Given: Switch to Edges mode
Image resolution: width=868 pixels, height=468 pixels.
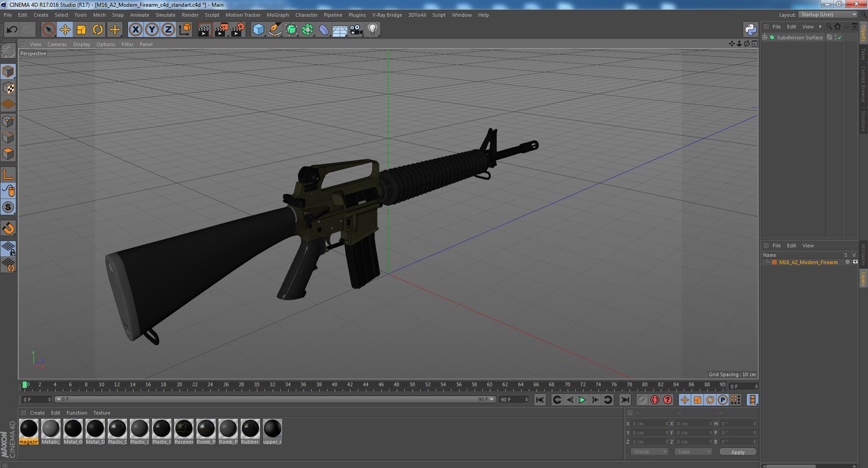Looking at the screenshot, I should 8,137.
